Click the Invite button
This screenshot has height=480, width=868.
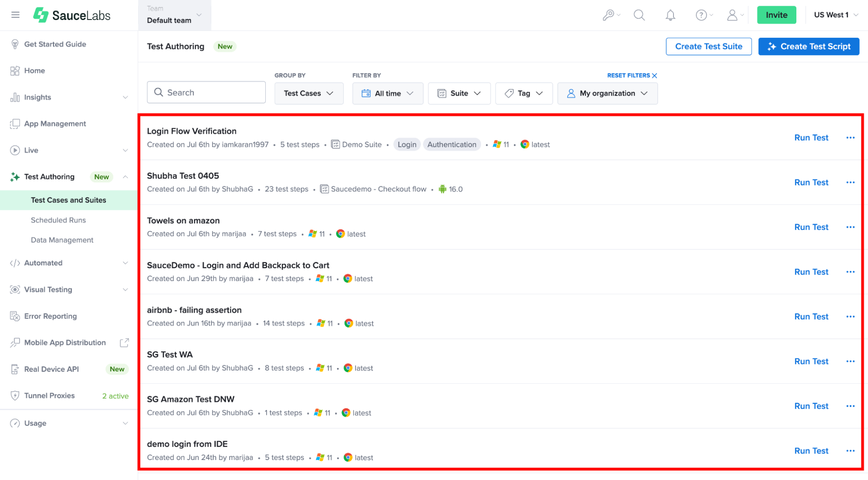[x=776, y=15]
